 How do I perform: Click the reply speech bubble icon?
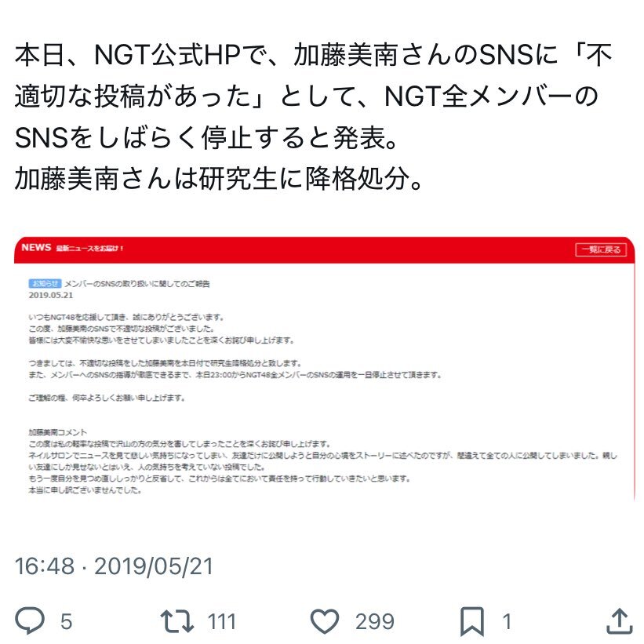click(x=30, y=620)
